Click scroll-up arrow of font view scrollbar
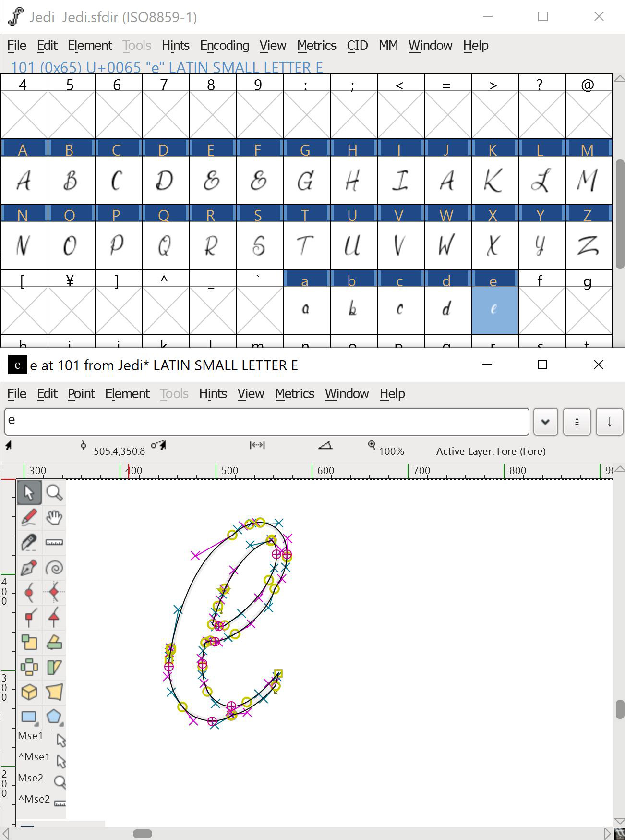The width and height of the screenshot is (625, 840). pyautogui.click(x=619, y=78)
